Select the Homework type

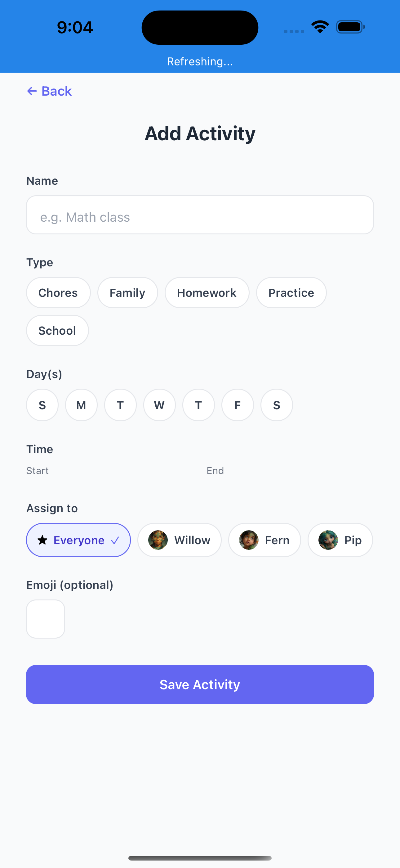click(207, 292)
